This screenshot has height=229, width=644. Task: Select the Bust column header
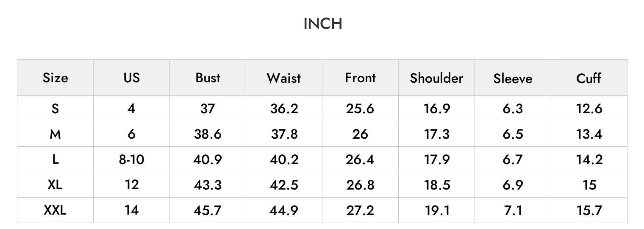tap(208, 78)
